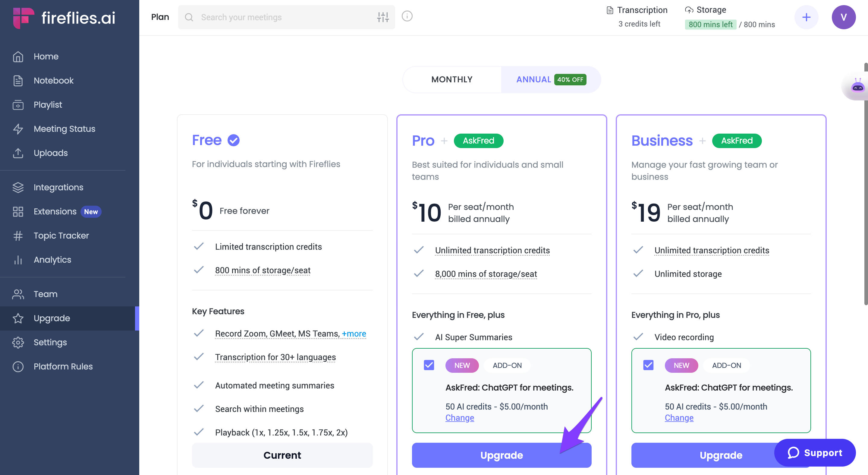This screenshot has width=868, height=475.
Task: Click the 800 mins left storage badge
Action: (710, 24)
